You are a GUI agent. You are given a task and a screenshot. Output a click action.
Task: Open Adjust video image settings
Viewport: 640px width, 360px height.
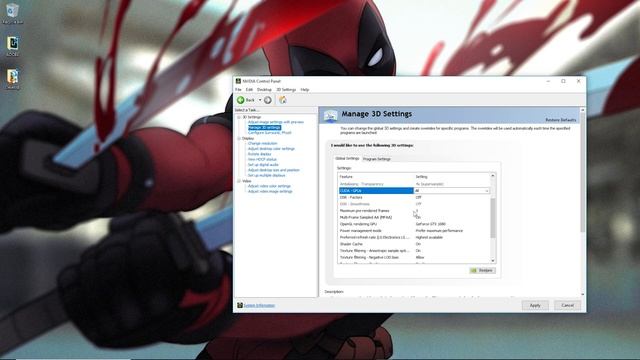(x=270, y=191)
